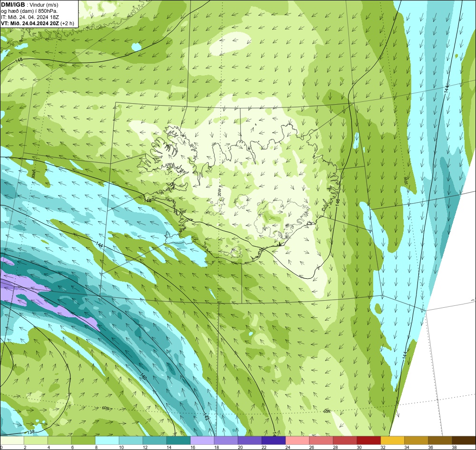Click the '138' height contour label

pyautogui.click(x=31, y=432)
